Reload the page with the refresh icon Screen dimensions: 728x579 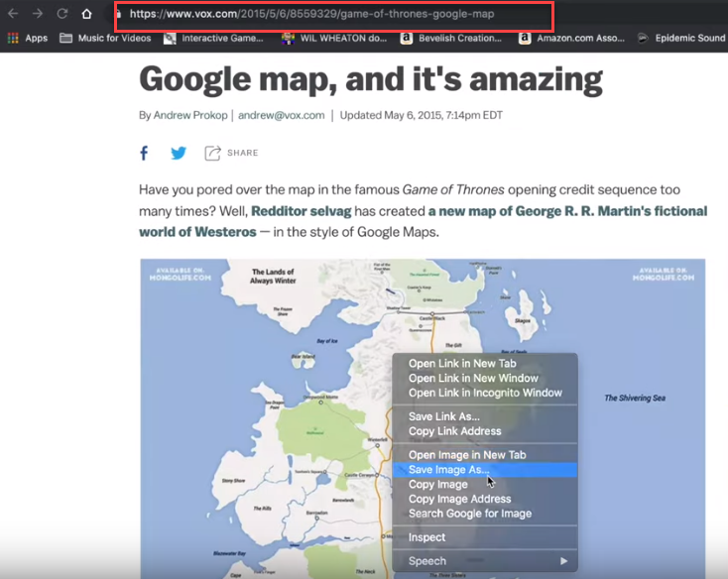click(62, 14)
